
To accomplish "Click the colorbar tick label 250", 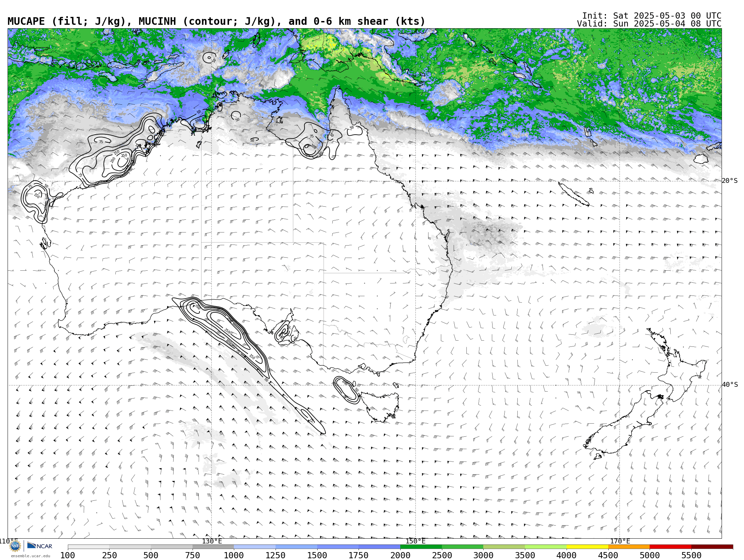I will click(x=109, y=556).
